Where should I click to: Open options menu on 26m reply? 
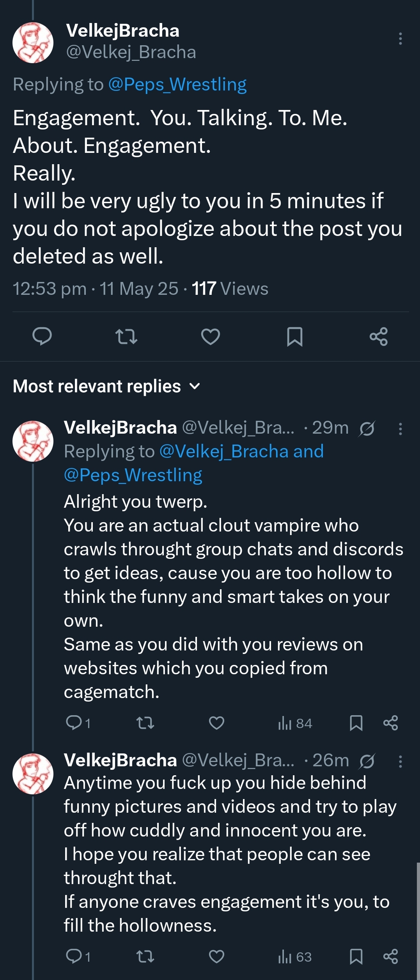tap(400, 761)
